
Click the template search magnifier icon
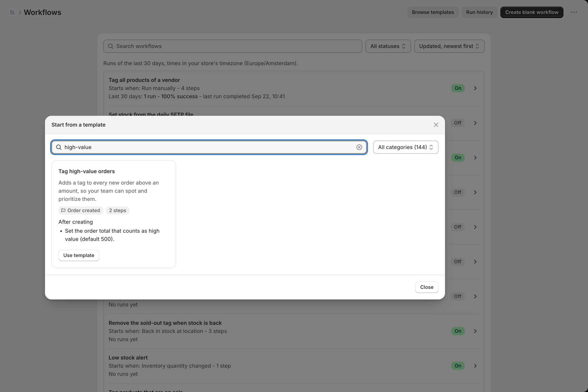[x=59, y=147]
